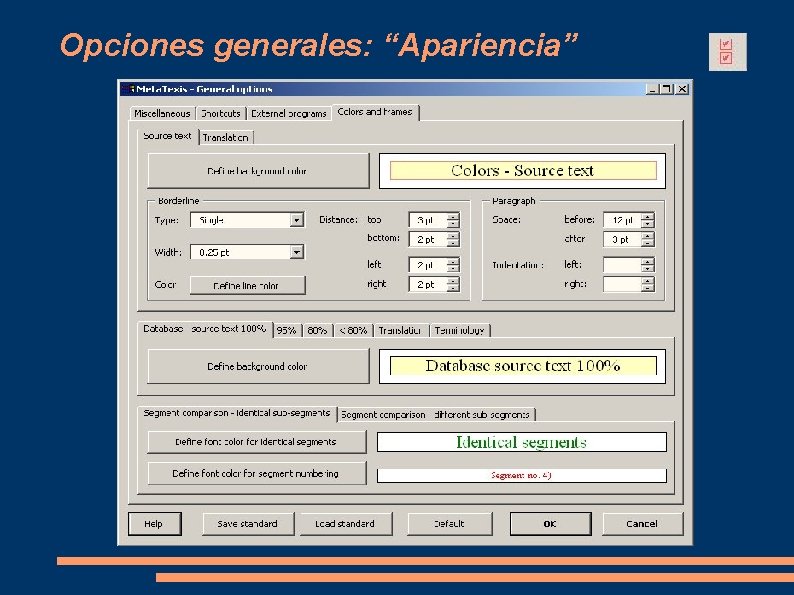Click the Distance left stepper
Screen dimensions: 794x595
click(453, 265)
